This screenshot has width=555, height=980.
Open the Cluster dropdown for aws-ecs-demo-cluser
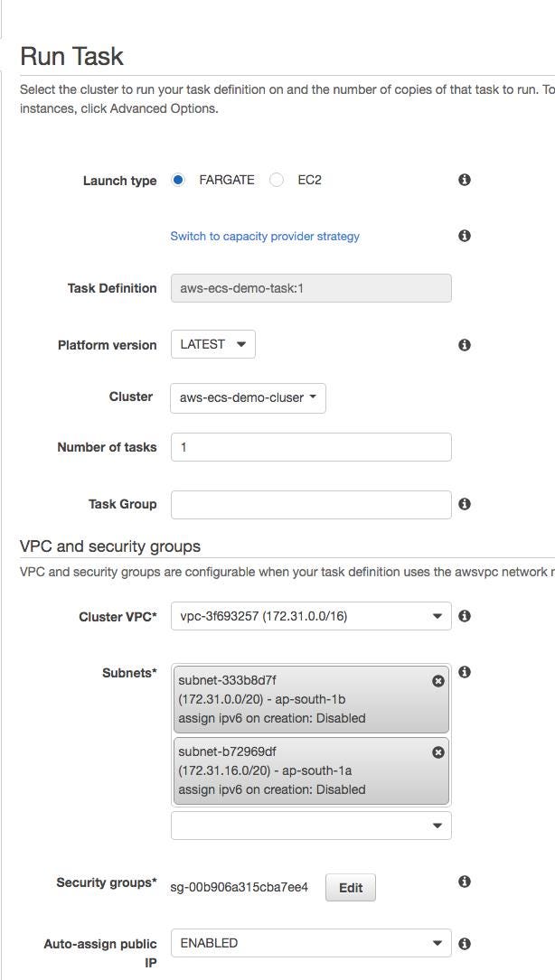(x=247, y=397)
